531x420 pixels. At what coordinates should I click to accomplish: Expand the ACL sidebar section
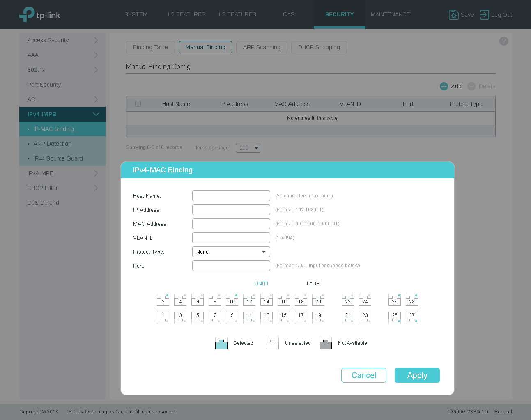pos(62,99)
